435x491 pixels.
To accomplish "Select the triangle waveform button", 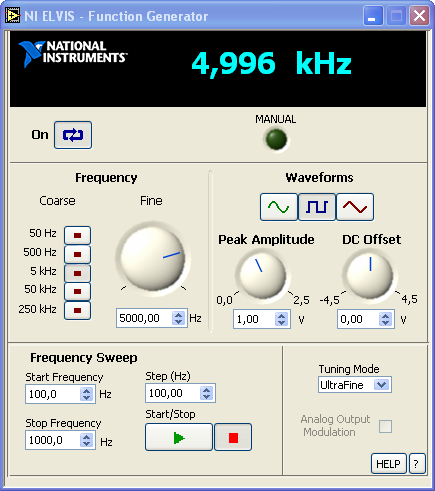I will pos(355,207).
